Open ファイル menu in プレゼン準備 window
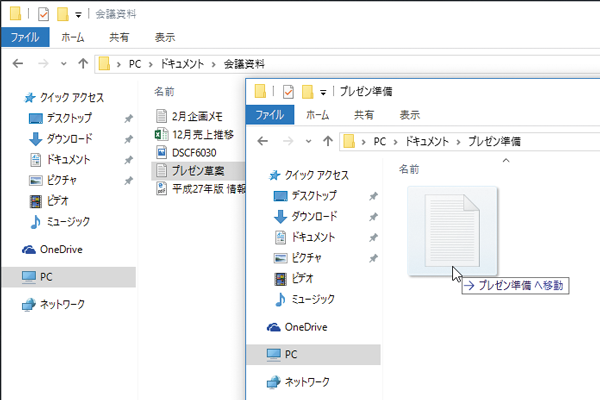 (268, 115)
